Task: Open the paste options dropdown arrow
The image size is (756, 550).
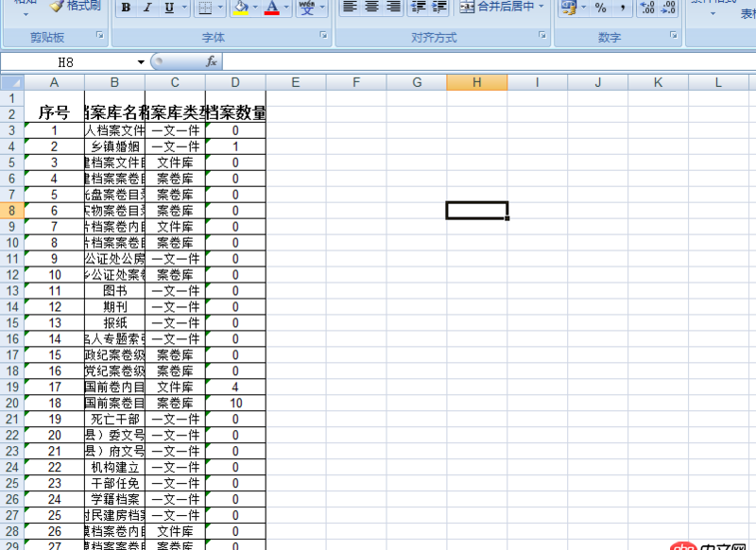Action: [x=26, y=14]
